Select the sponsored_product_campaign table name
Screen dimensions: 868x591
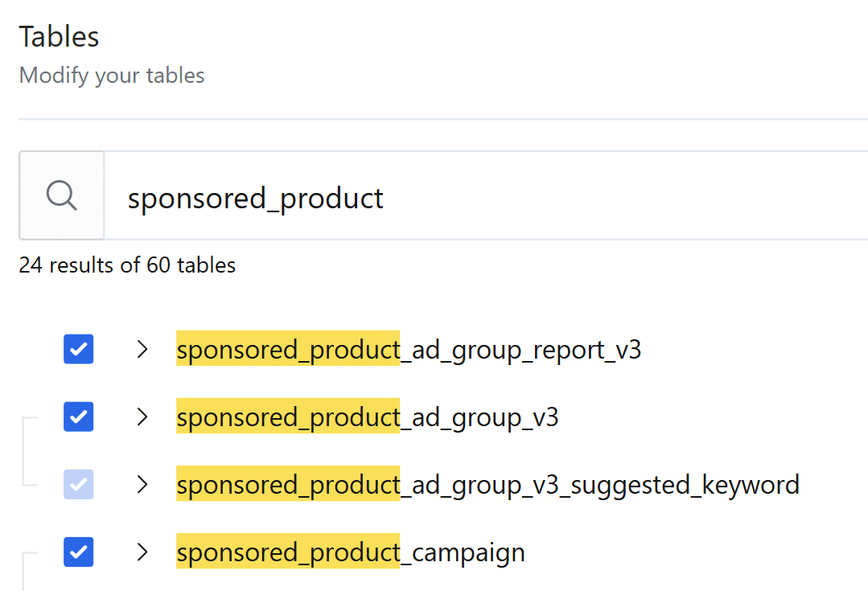tap(351, 552)
